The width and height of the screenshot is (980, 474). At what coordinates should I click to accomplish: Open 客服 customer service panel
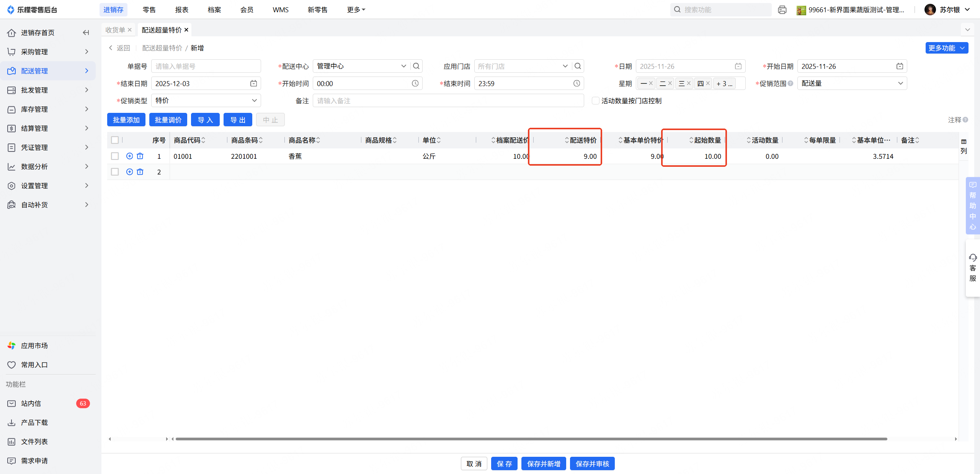(x=973, y=268)
